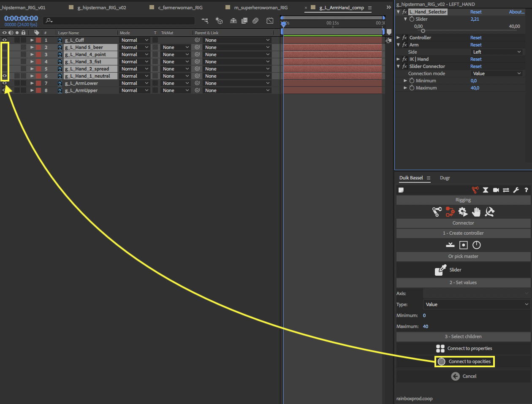Show the g_L_Hand_4_point layer

(x=5, y=54)
